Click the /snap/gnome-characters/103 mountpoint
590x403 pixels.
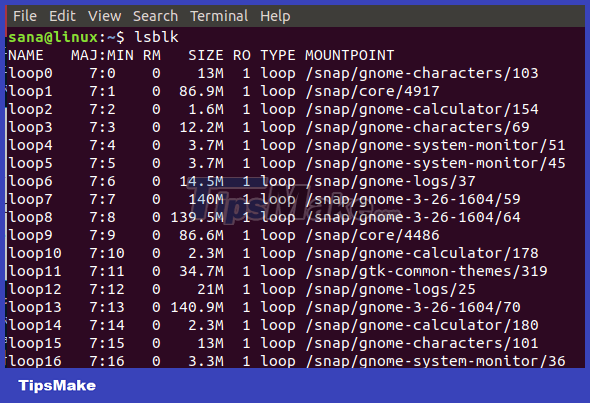click(422, 73)
